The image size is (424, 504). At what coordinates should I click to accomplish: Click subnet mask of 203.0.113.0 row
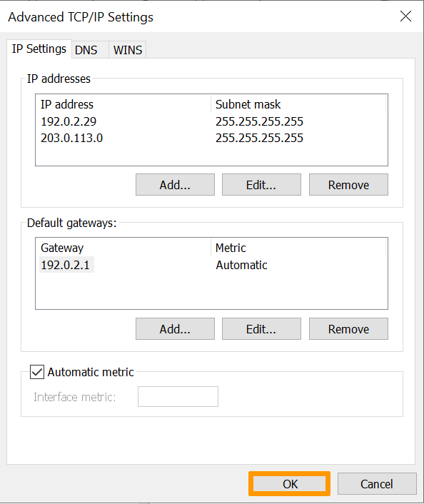click(259, 138)
